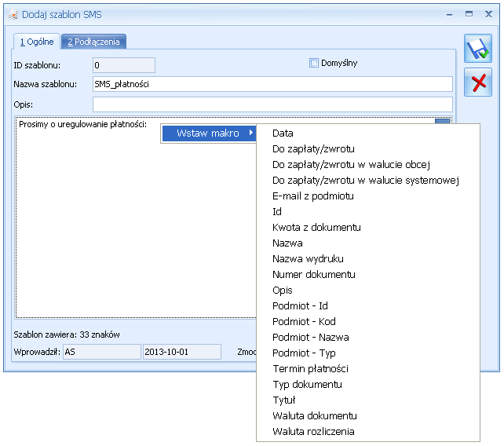Image resolution: width=504 pixels, height=446 pixels.
Task: Click the ID szablonu label
Action: (37, 66)
